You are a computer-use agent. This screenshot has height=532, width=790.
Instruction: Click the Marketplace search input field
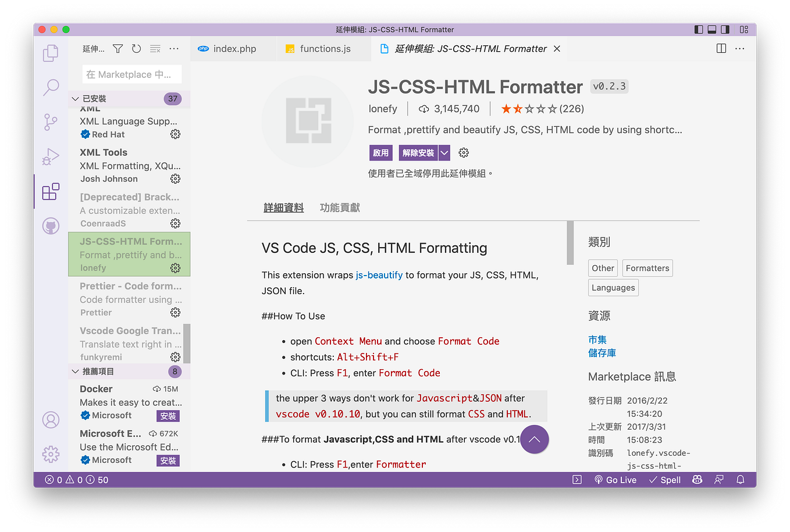131,74
